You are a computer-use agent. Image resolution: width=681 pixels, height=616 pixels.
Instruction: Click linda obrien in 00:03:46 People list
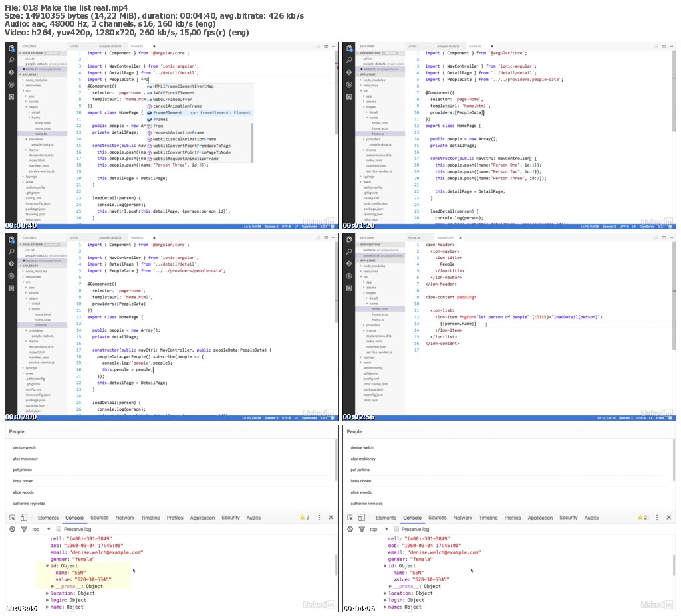(23, 481)
